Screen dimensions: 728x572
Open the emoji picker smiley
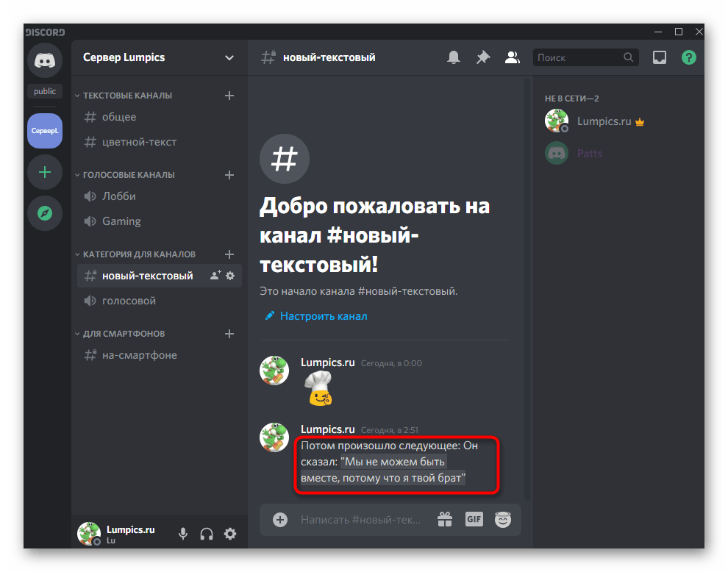pyautogui.click(x=503, y=520)
